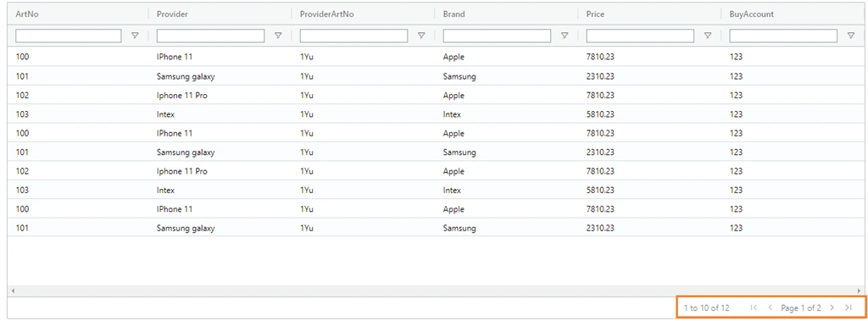Click the ArtNo filter text box
The image size is (868, 321).
click(x=68, y=36)
